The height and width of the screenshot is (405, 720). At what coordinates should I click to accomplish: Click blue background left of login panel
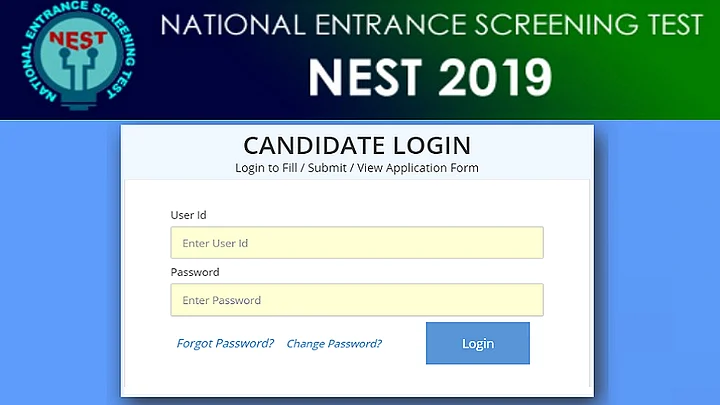[60, 260]
